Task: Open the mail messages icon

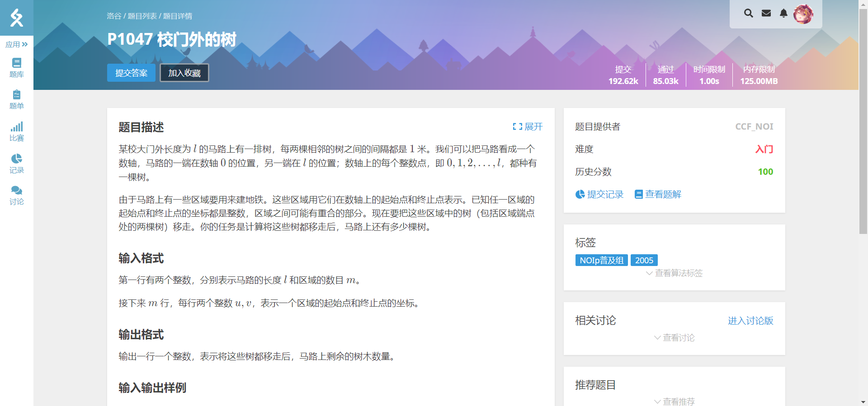Action: (766, 13)
